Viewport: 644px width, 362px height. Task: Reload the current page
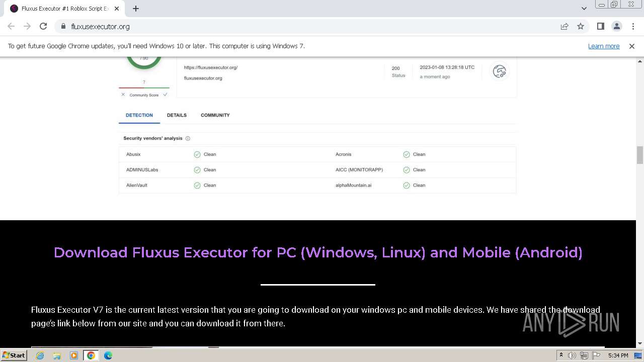click(43, 26)
